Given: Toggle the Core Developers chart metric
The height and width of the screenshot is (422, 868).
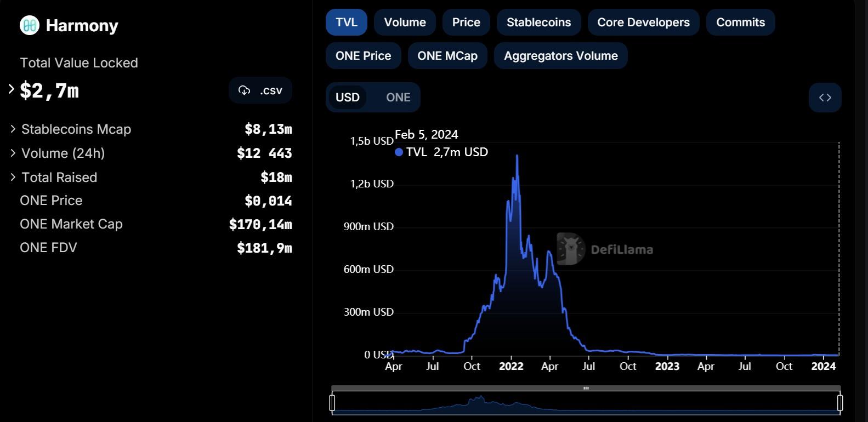Looking at the screenshot, I should point(643,22).
